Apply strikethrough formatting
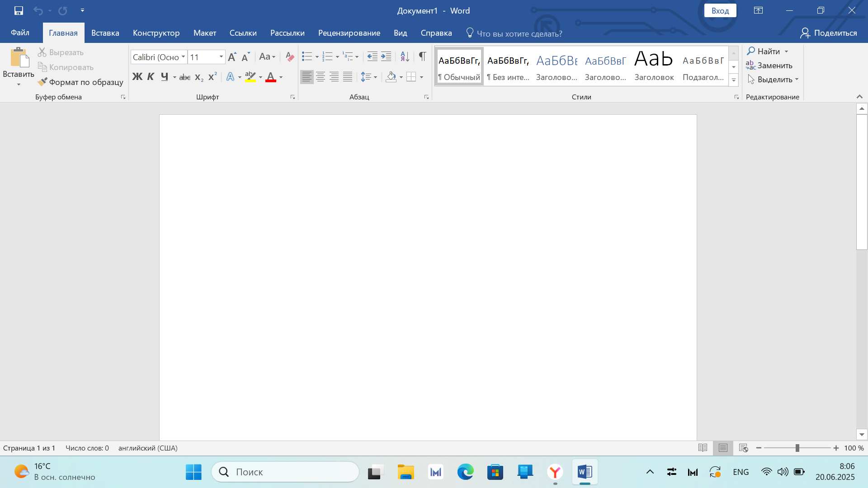Screen dimensions: 868x488 pos(184,77)
